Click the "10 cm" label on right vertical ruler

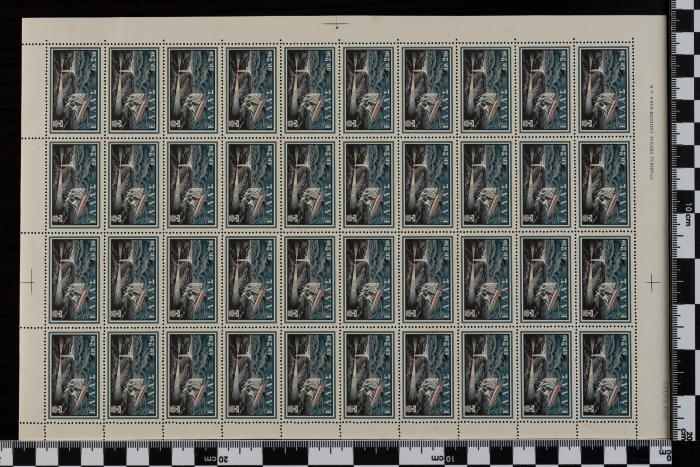[x=688, y=214]
